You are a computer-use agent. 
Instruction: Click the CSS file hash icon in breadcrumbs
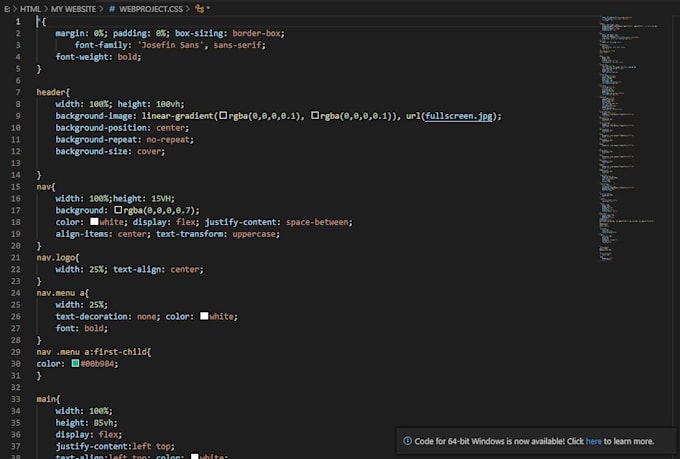[112, 9]
